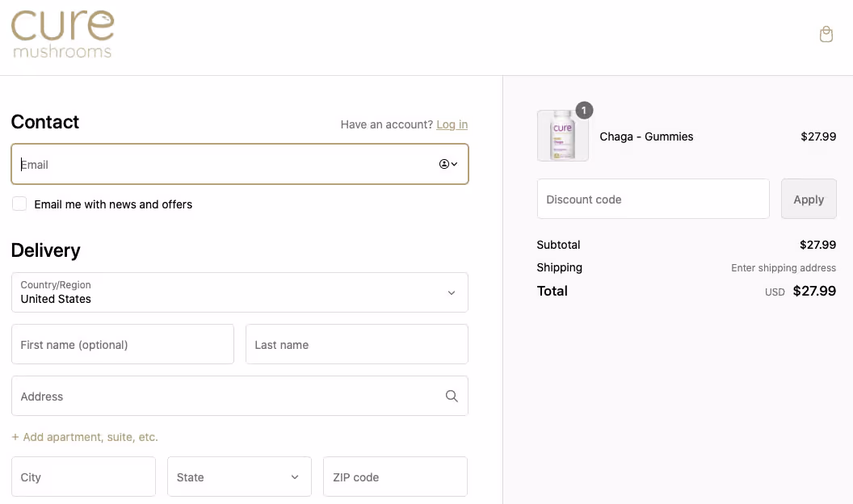Expand the State dropdown

tap(239, 477)
